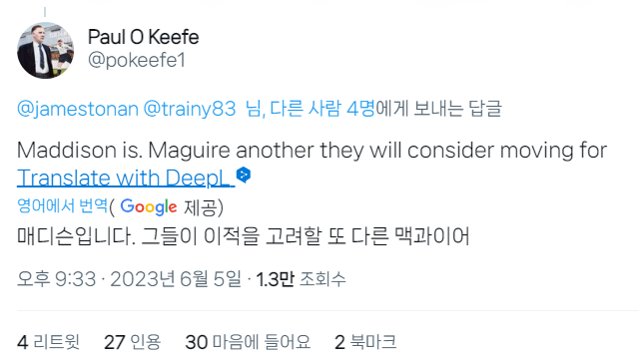This screenshot has height=364, width=639.
Task: Open the 27 인용 quotes list
Action: pyautogui.click(x=132, y=342)
